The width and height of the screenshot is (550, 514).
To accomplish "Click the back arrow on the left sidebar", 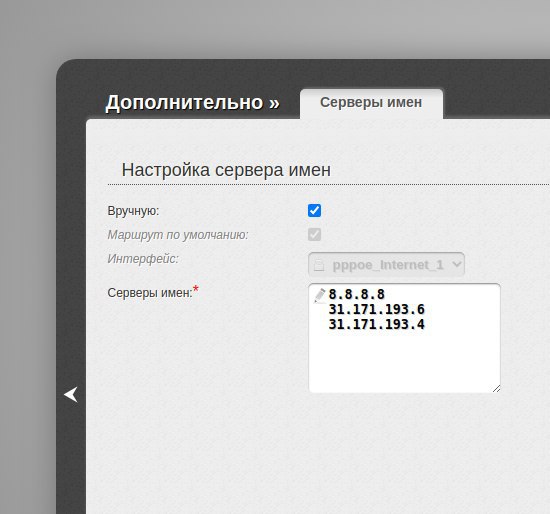I will point(71,395).
